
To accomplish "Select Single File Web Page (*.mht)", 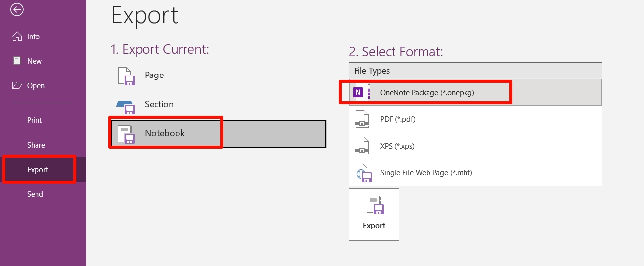I will 475,173.
